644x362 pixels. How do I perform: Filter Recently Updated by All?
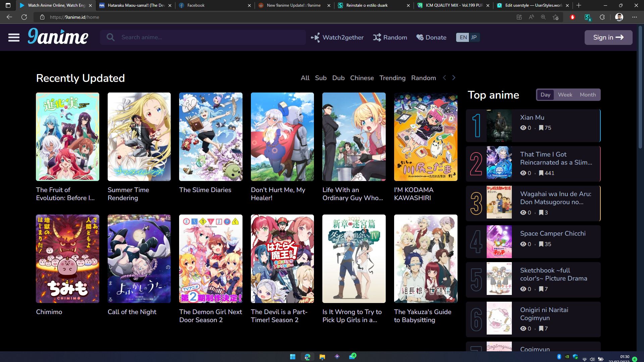pyautogui.click(x=305, y=78)
